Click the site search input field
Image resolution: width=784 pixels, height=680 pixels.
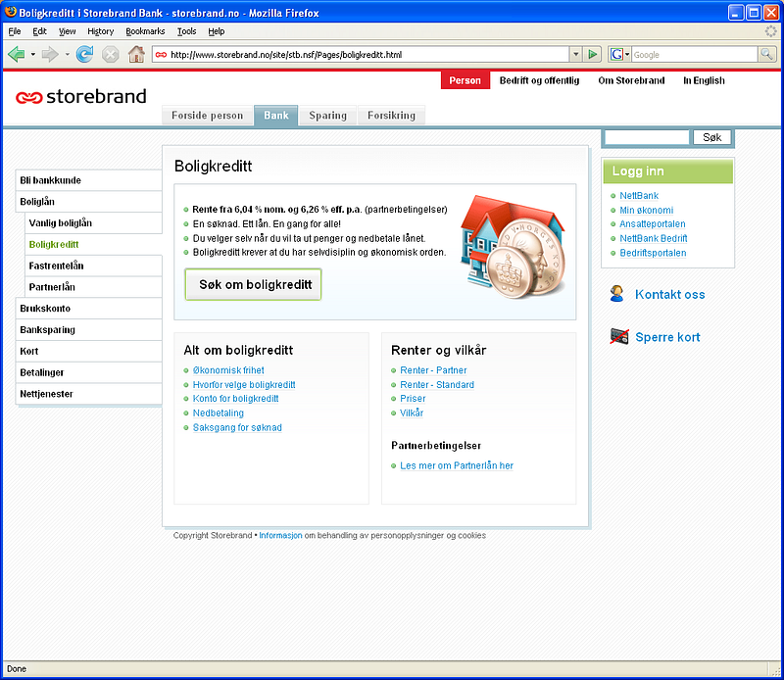647,137
